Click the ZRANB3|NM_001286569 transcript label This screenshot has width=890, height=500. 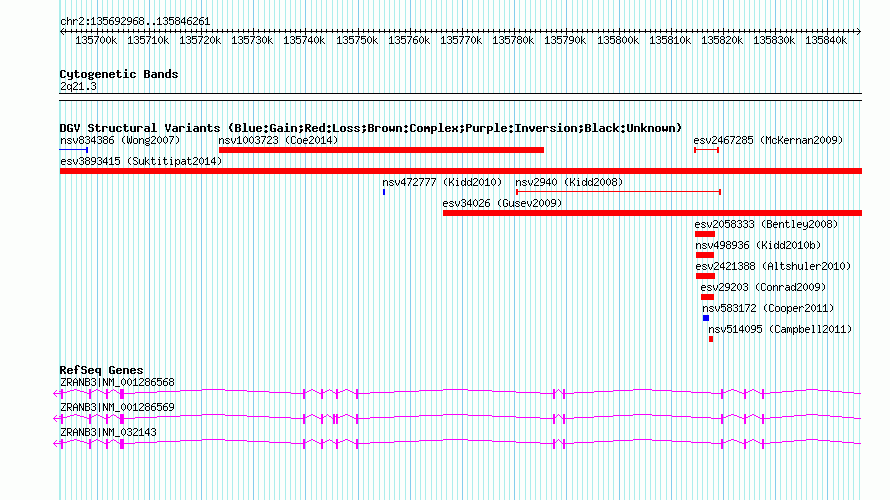(117, 407)
